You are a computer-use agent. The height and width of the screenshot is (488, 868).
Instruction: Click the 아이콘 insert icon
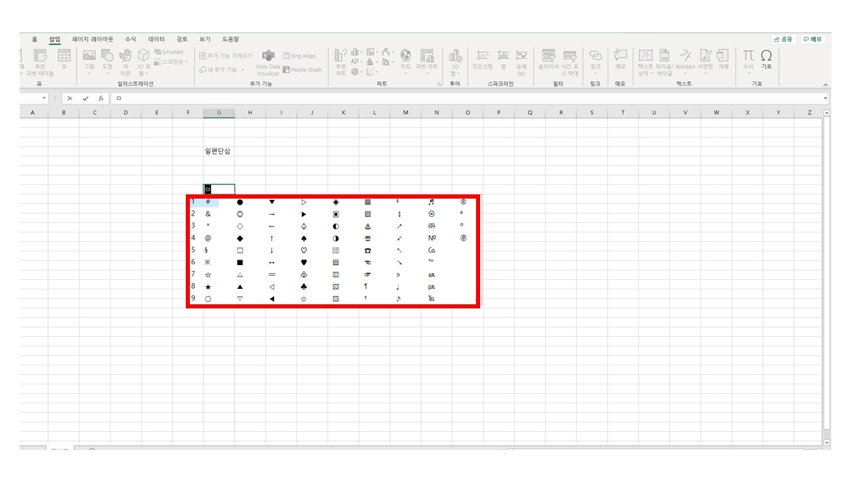(x=125, y=62)
